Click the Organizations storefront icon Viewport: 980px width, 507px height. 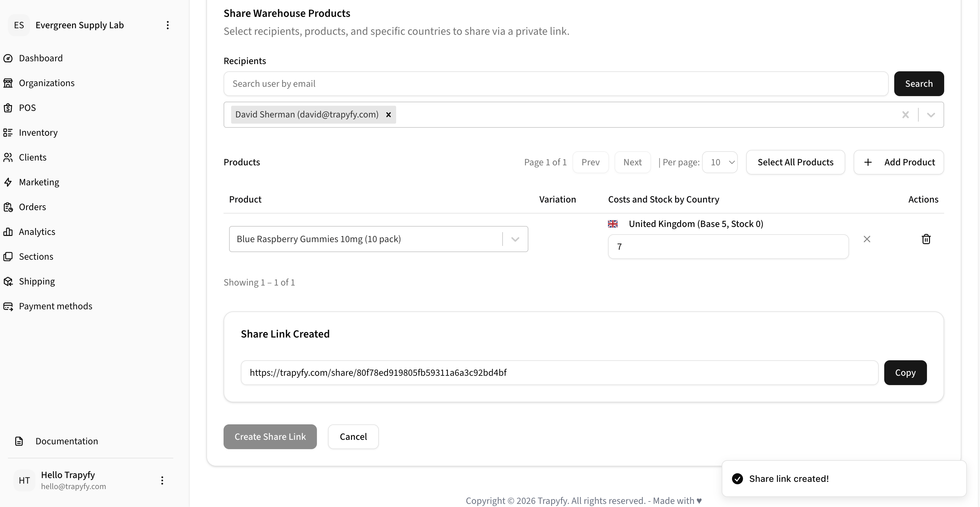tap(8, 83)
